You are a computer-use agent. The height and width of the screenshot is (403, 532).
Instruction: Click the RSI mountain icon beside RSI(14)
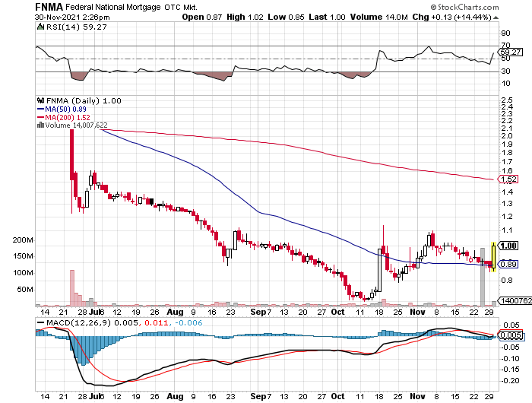[41, 27]
